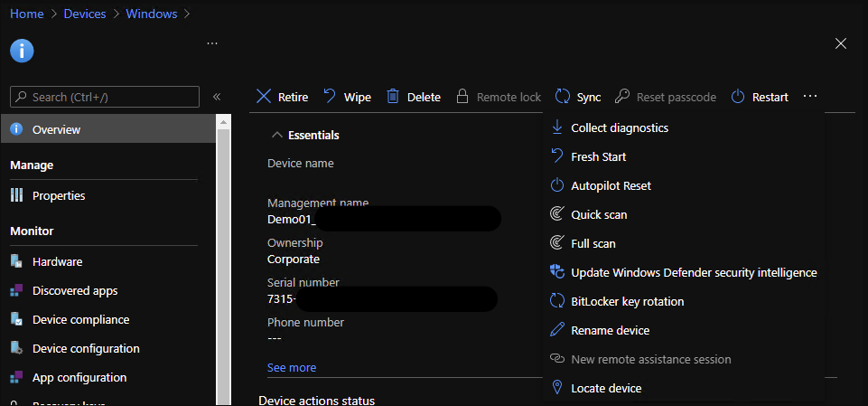Run Quick scan from the menu

599,214
